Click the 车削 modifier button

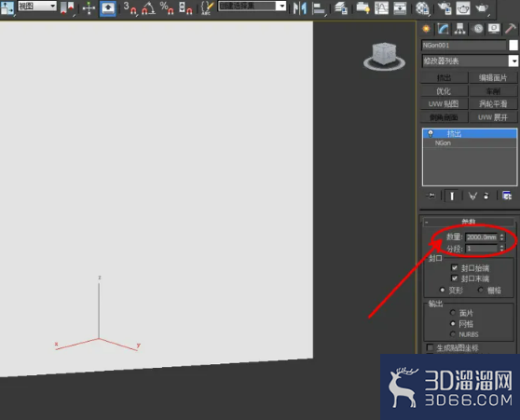pos(493,91)
